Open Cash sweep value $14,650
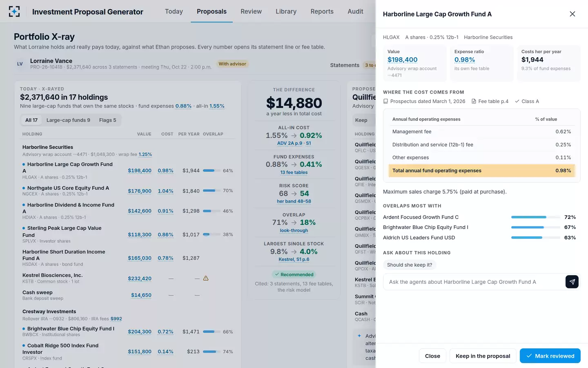The width and height of the screenshot is (588, 368). 141,295
